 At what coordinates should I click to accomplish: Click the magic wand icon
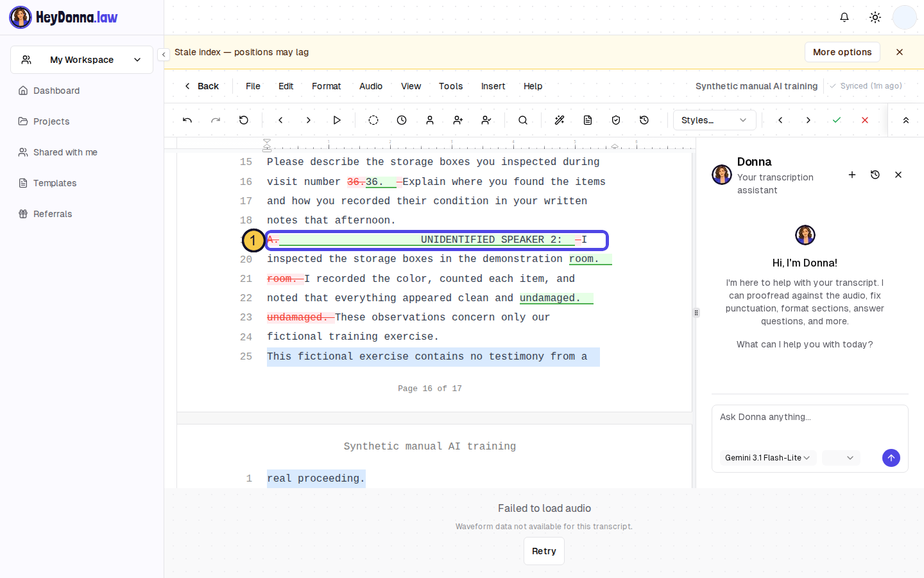pyautogui.click(x=560, y=120)
